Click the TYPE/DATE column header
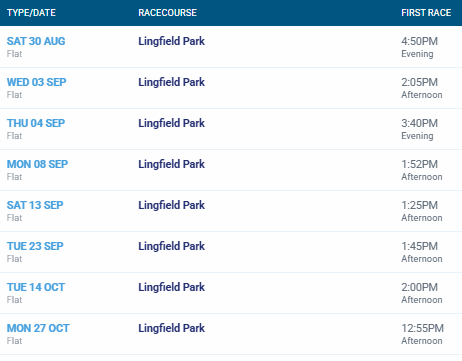This screenshot has width=462, height=361. coord(31,13)
